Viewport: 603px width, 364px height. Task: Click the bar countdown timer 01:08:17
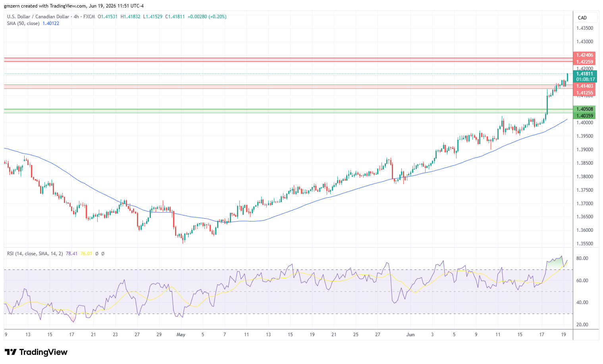585,79
